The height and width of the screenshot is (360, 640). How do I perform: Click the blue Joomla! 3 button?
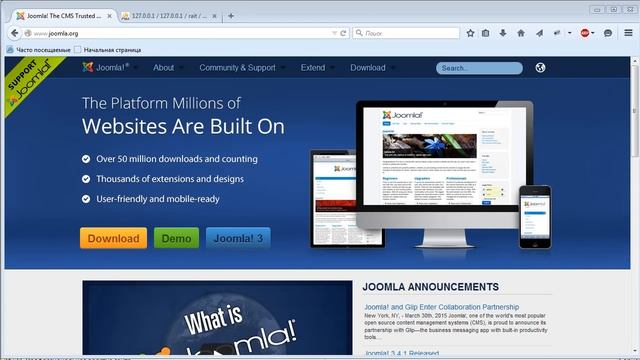[x=238, y=238]
